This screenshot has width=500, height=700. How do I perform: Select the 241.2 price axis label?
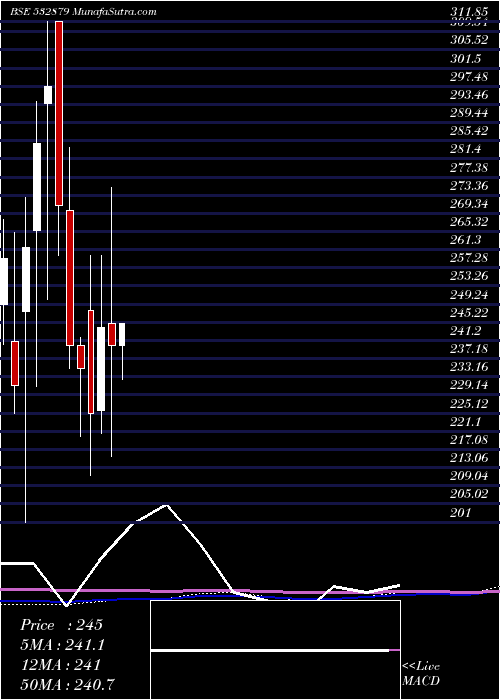(x=465, y=332)
